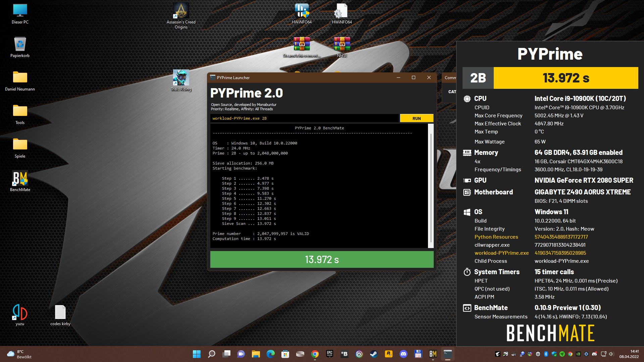Screen dimensions: 644x362
Task: Click the Python Resources label in BenchMate
Action: [x=496, y=237]
